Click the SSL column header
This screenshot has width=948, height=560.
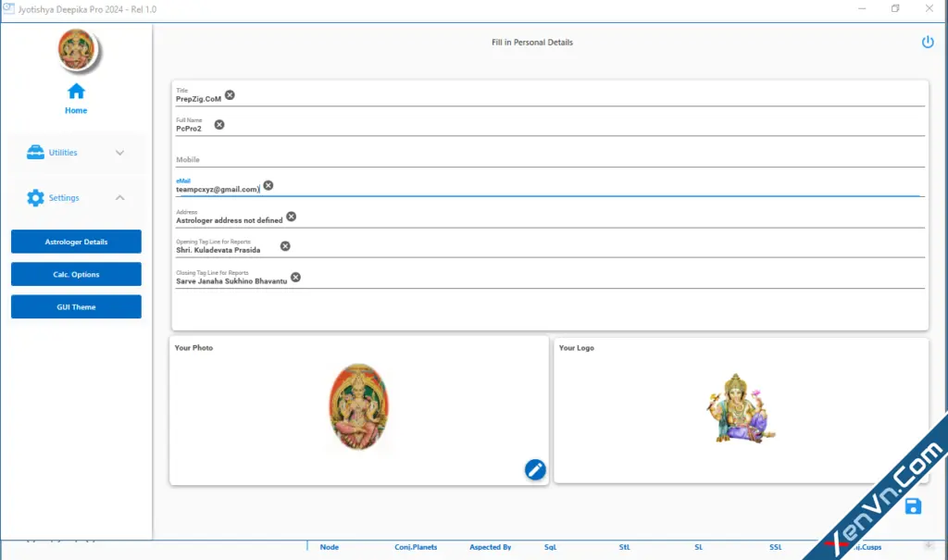click(776, 547)
